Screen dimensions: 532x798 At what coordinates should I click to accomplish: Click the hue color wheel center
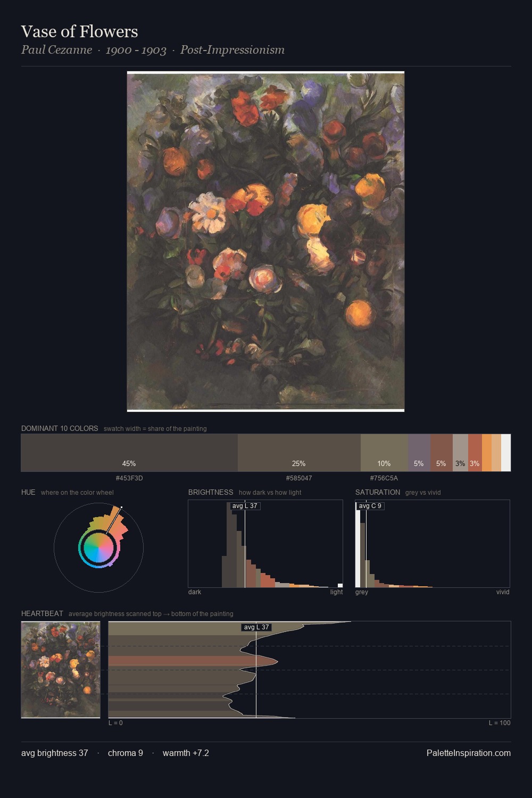point(98,547)
